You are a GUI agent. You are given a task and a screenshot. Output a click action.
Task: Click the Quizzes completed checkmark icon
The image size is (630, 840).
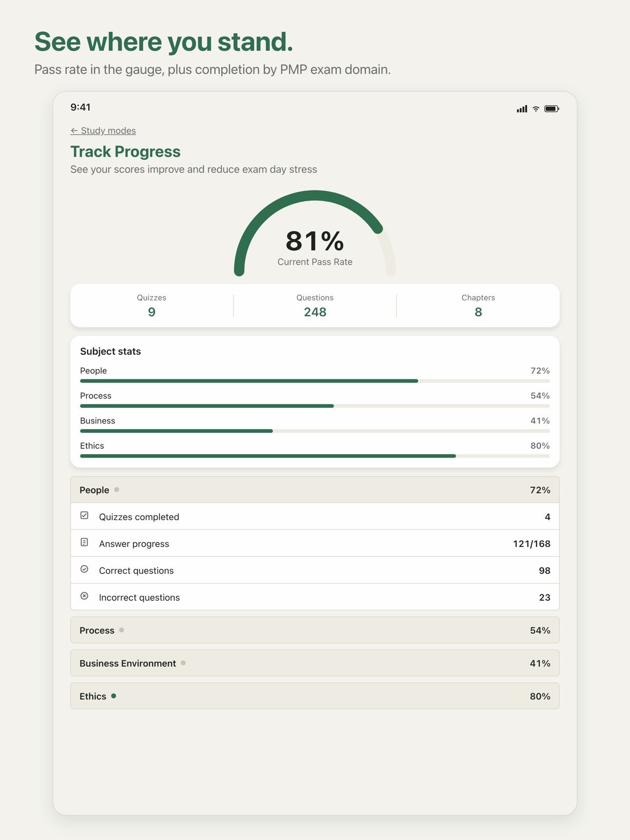click(84, 516)
